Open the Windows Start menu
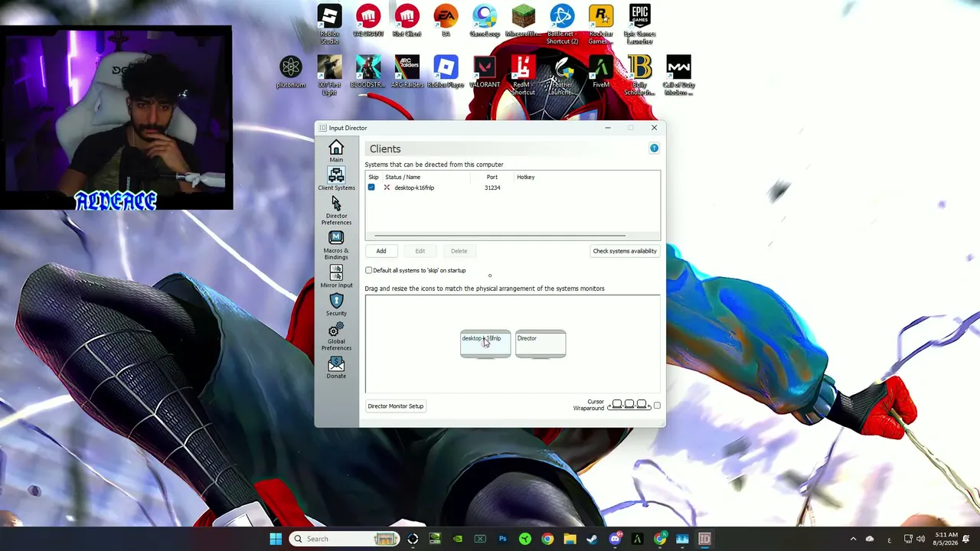 tap(276, 539)
